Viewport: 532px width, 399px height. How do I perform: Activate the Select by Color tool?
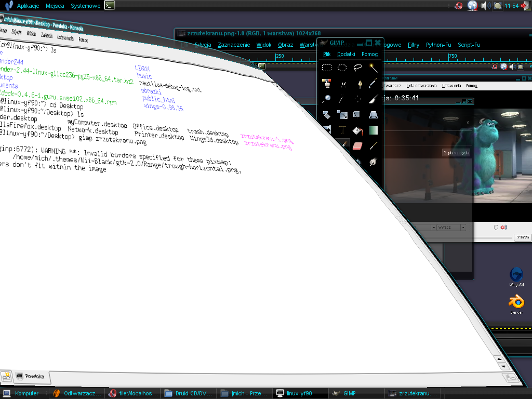(327, 83)
